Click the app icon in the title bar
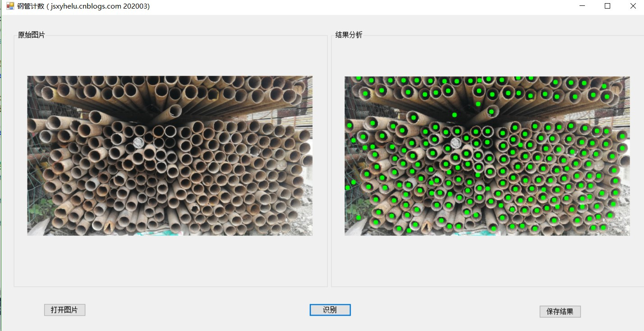The image size is (644, 331). 10,6
